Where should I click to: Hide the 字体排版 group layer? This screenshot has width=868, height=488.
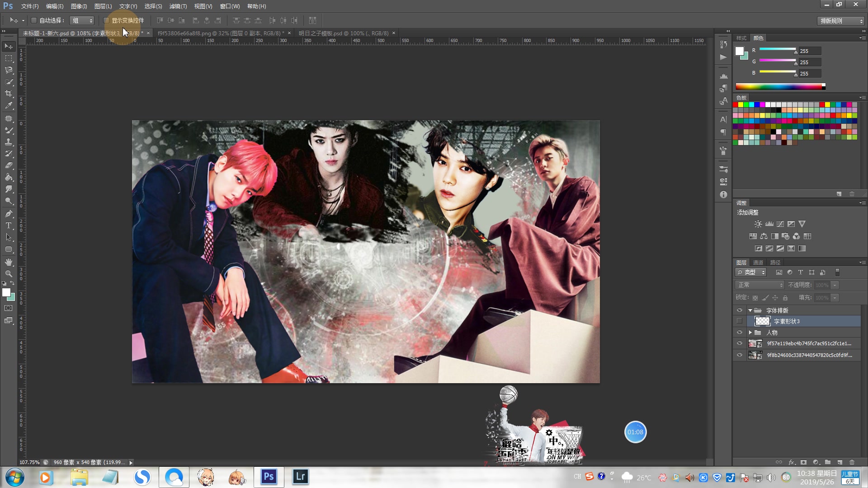[x=740, y=310]
